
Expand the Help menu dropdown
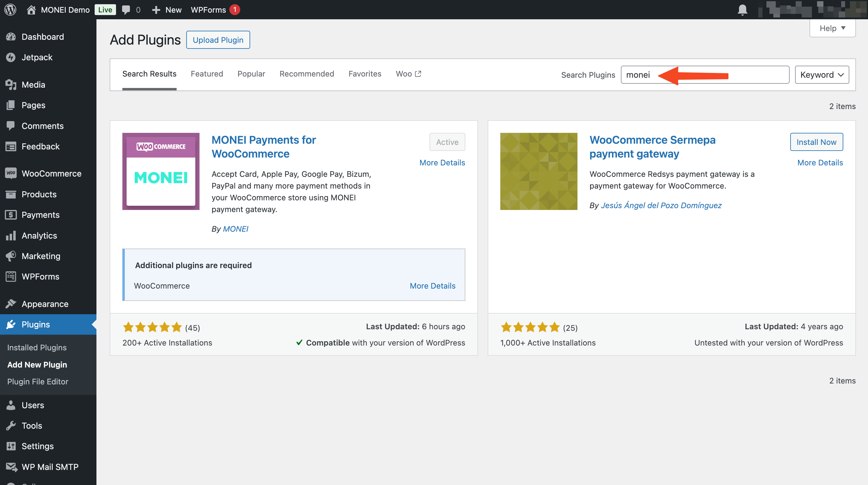pos(832,28)
